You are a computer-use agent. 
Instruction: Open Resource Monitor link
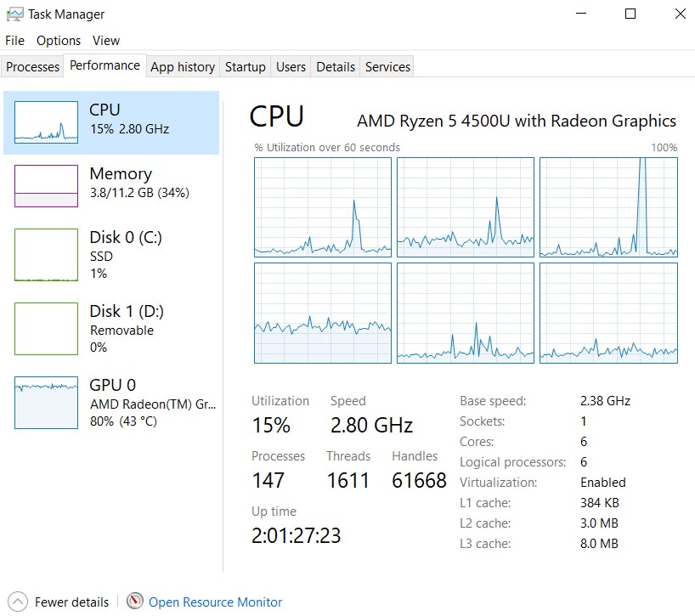click(x=215, y=602)
